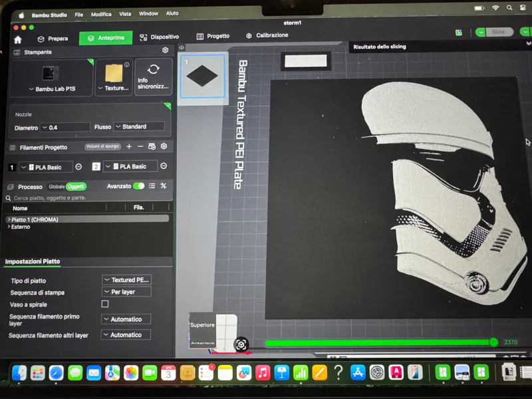Open Music app from the dock
The image size is (532, 399).
coord(263,372)
